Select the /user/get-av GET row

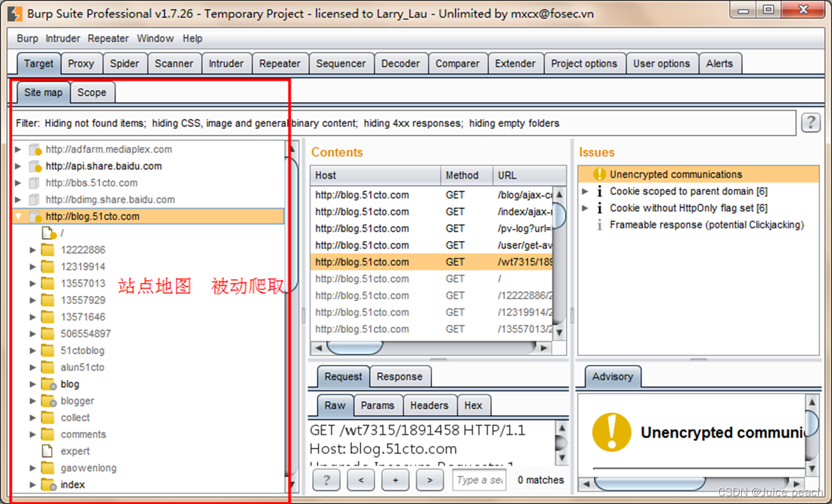click(x=432, y=245)
